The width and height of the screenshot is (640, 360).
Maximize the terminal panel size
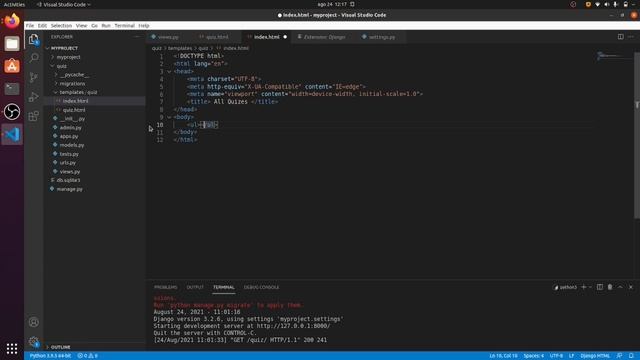click(x=620, y=287)
